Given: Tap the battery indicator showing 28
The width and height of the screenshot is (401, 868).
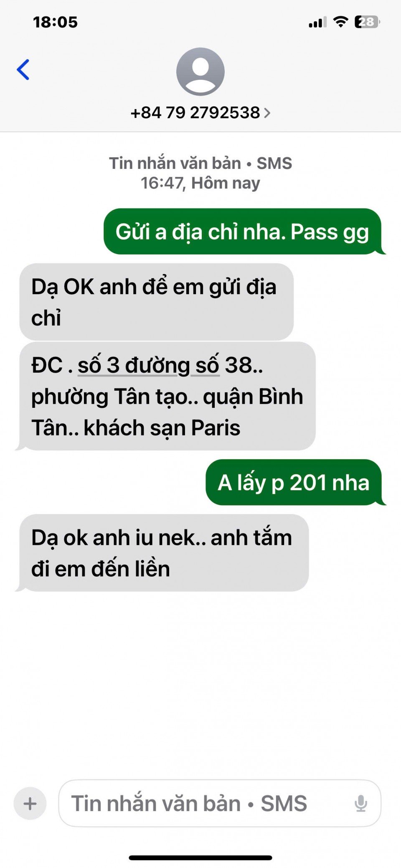Looking at the screenshot, I should pos(367,22).
